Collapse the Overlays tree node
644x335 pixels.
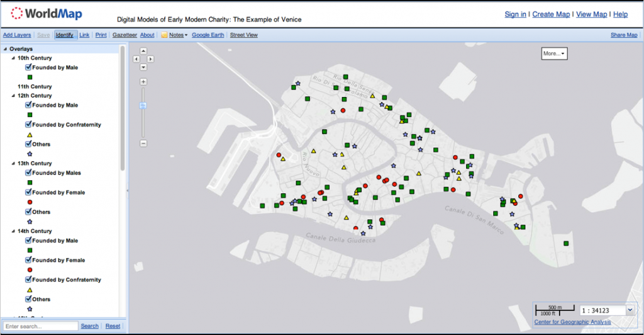pyautogui.click(x=5, y=49)
